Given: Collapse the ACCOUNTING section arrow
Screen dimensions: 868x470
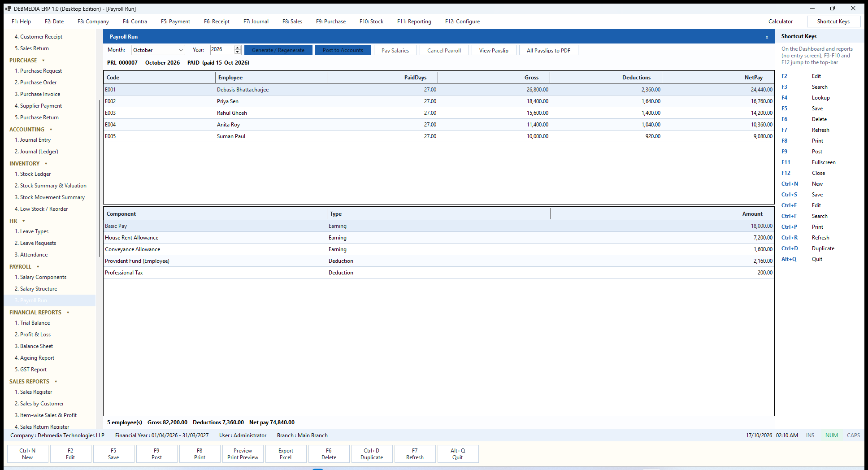Looking at the screenshot, I should 51,130.
